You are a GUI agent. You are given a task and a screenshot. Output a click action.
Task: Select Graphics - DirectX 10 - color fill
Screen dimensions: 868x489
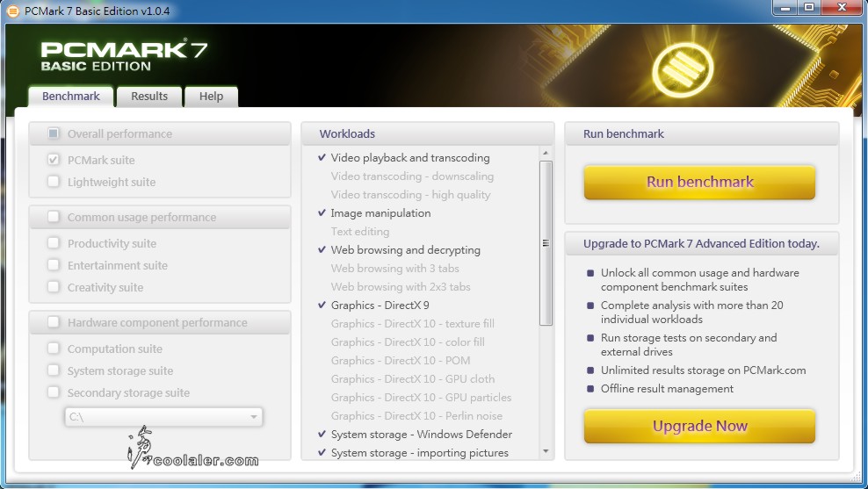(408, 342)
